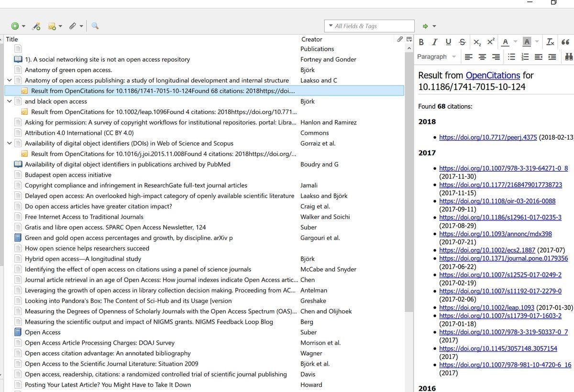Select 'Posting Your Latest Article?' item by Howard
The image size is (574, 392).
[x=108, y=385]
